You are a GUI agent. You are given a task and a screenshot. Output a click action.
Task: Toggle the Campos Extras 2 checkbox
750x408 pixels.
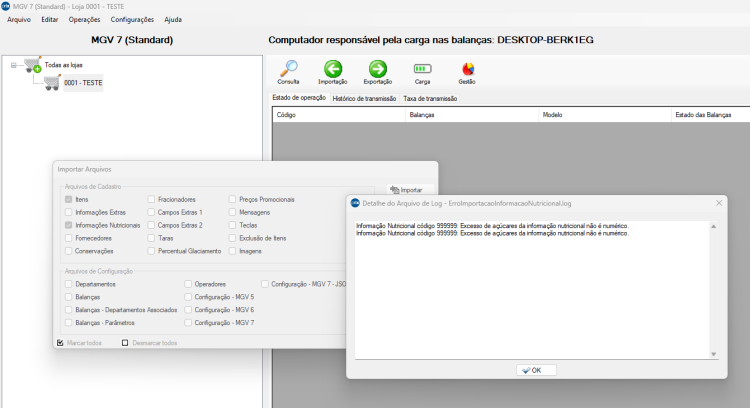(151, 225)
